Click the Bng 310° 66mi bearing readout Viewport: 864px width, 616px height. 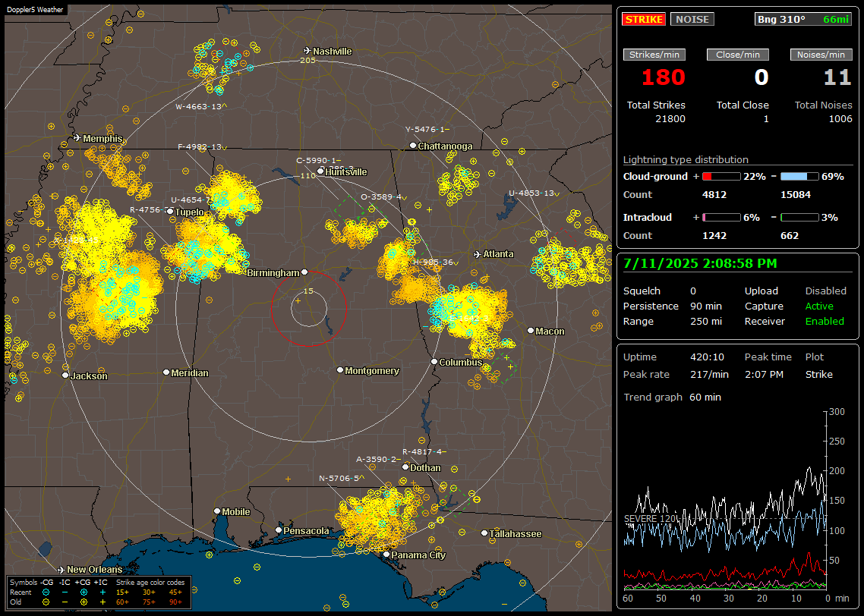point(803,19)
